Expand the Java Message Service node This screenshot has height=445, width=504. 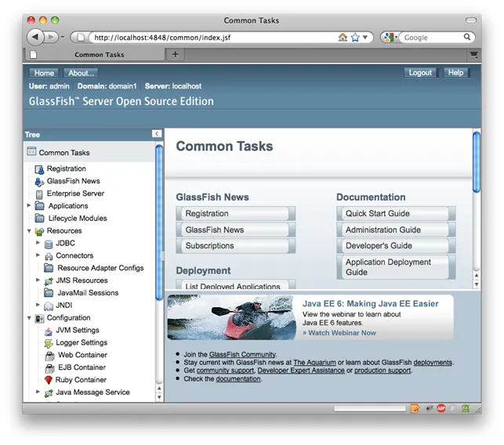click(38, 392)
